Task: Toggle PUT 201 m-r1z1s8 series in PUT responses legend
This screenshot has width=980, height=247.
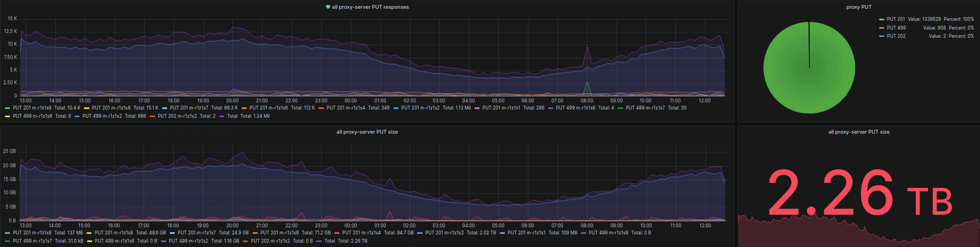Action: click(x=111, y=108)
